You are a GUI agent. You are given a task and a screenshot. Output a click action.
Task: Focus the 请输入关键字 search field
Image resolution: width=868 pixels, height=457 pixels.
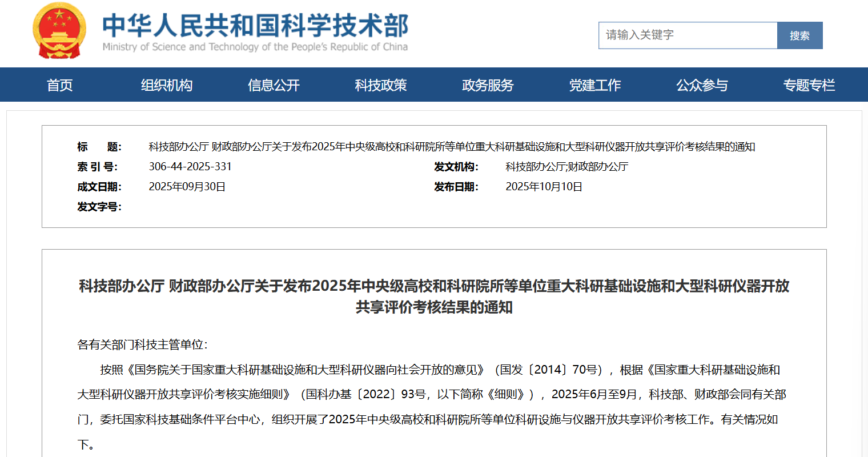688,35
